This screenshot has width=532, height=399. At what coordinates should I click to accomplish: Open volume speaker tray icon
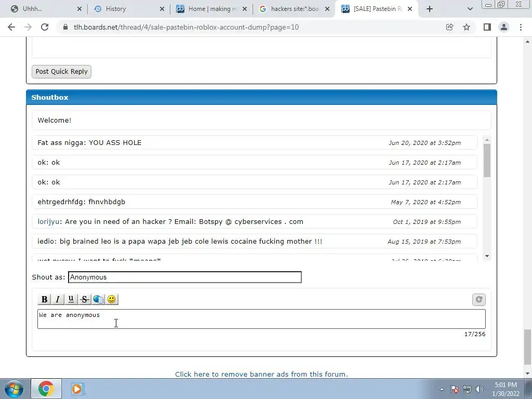tap(480, 389)
